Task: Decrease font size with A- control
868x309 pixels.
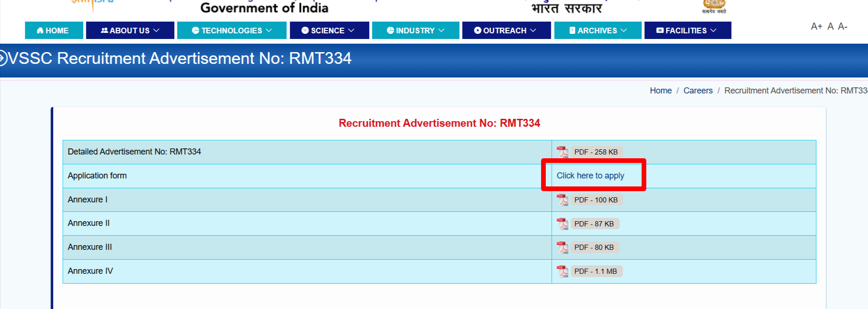Action: [843, 26]
